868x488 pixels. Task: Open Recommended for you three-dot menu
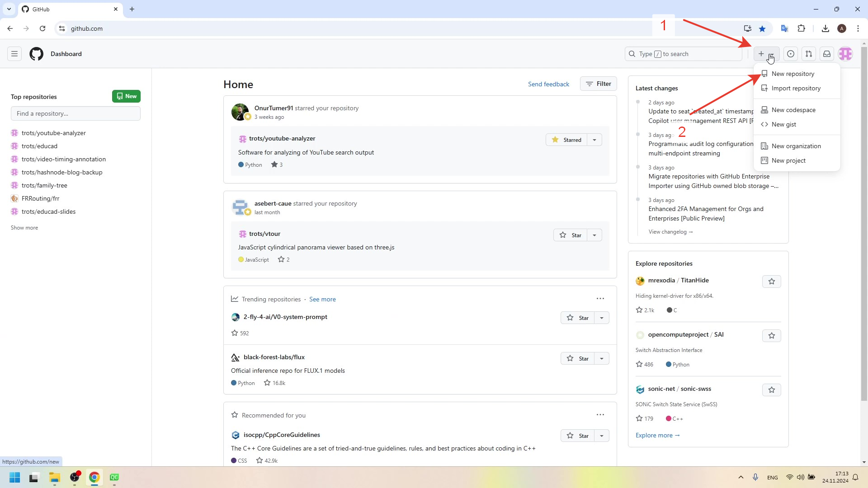pos(600,415)
